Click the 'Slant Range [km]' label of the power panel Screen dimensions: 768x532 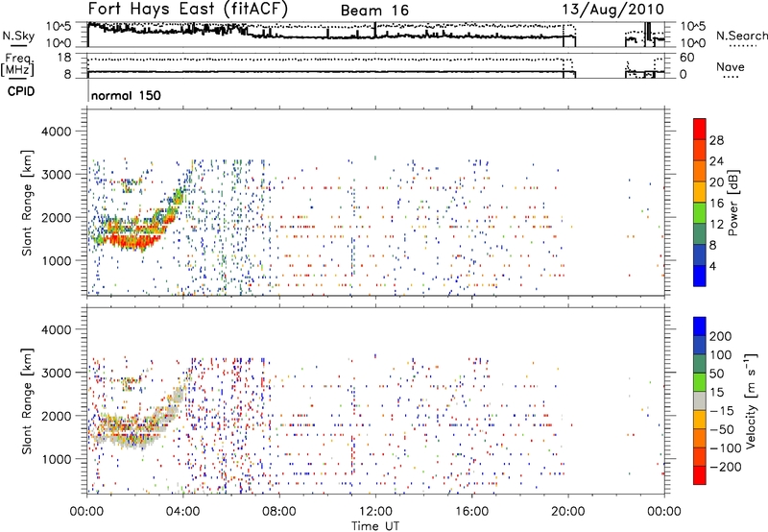coord(27,203)
